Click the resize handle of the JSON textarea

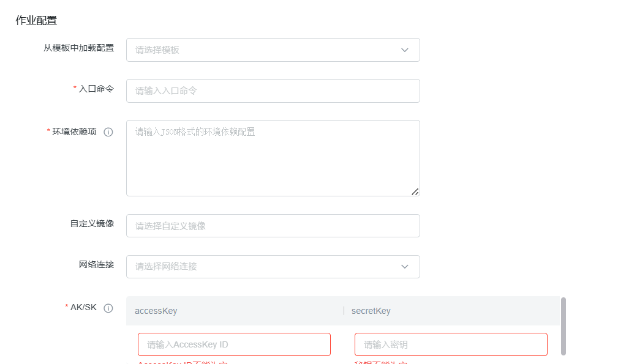point(415,191)
